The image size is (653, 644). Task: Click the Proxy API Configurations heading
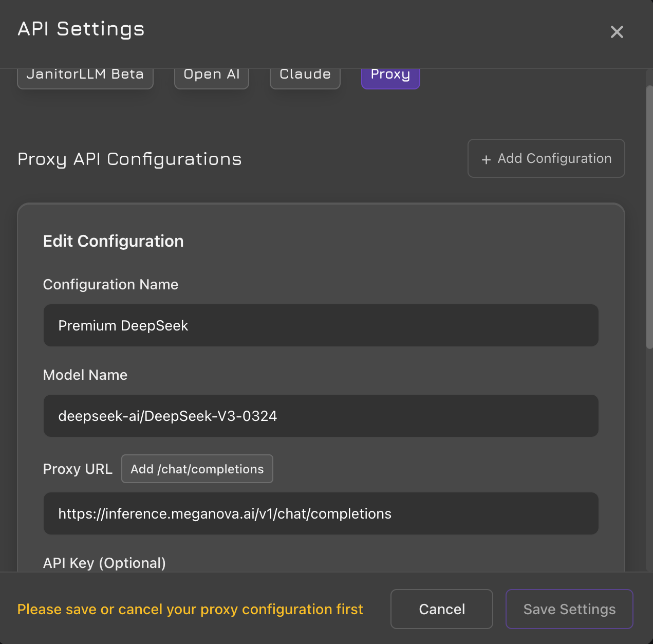point(129,159)
